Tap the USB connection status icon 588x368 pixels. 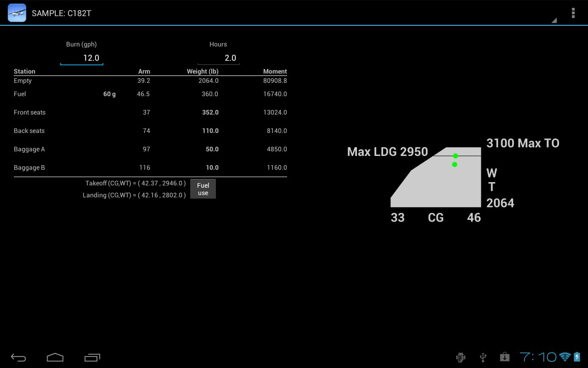click(x=483, y=357)
